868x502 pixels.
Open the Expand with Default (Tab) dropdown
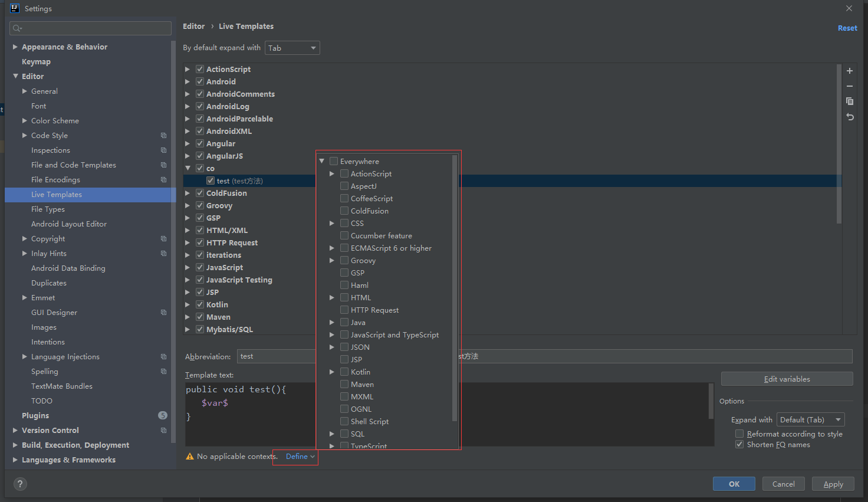click(810, 420)
